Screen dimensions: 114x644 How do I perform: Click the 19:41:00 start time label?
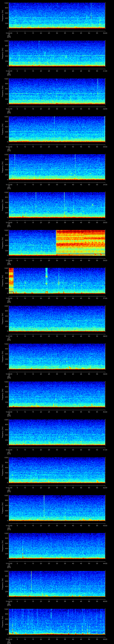pos(9,487)
